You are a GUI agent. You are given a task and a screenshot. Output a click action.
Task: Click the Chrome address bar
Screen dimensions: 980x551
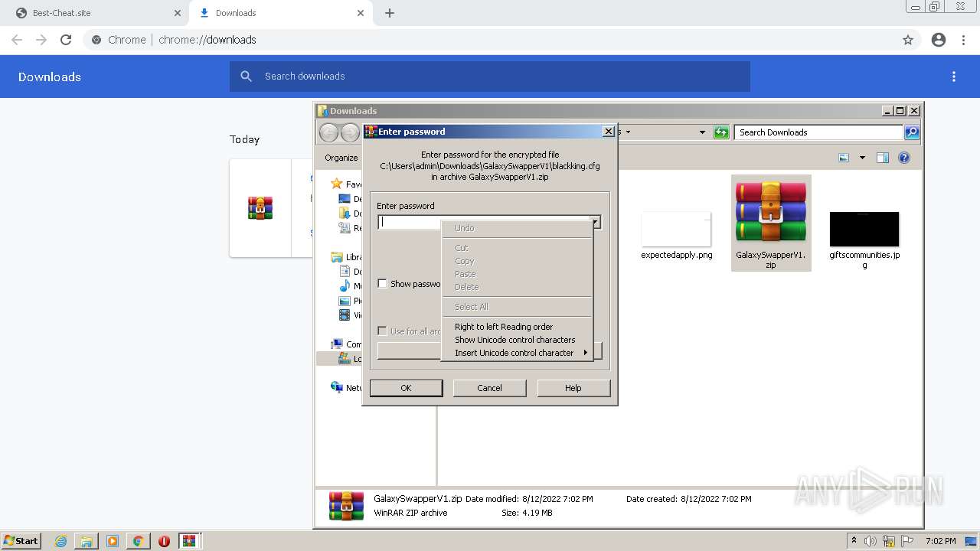pyautogui.click(x=490, y=40)
